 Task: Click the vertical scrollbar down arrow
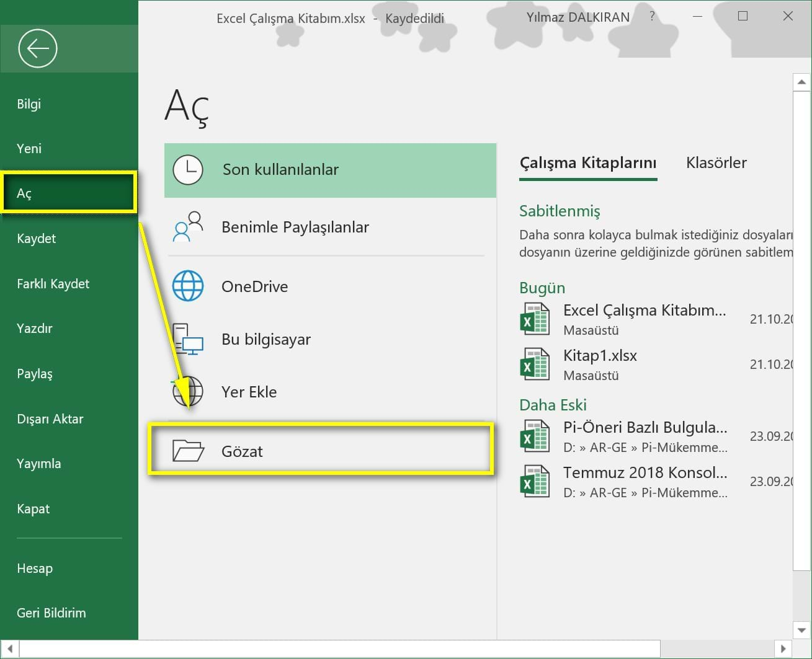(x=801, y=630)
